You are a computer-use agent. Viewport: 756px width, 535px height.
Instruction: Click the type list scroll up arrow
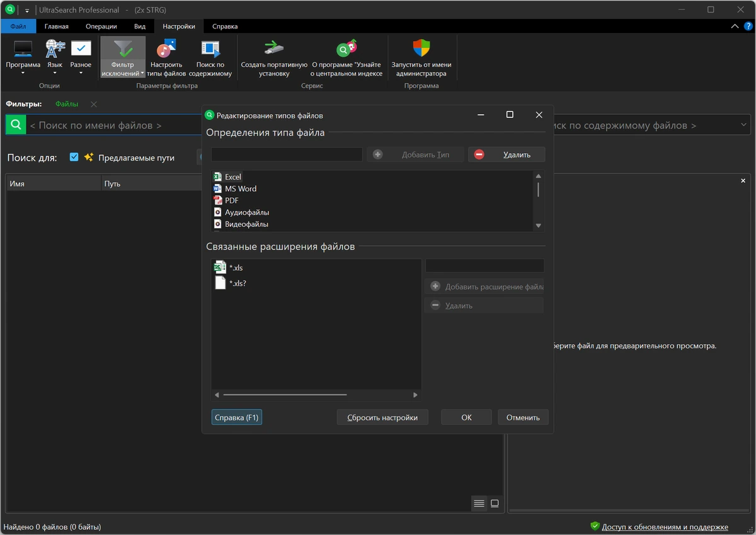[538, 176]
